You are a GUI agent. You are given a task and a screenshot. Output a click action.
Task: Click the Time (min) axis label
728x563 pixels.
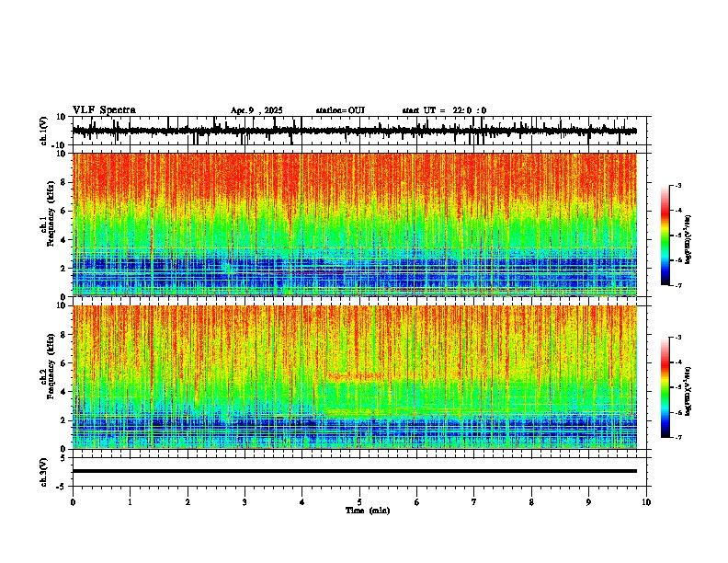tap(368, 511)
